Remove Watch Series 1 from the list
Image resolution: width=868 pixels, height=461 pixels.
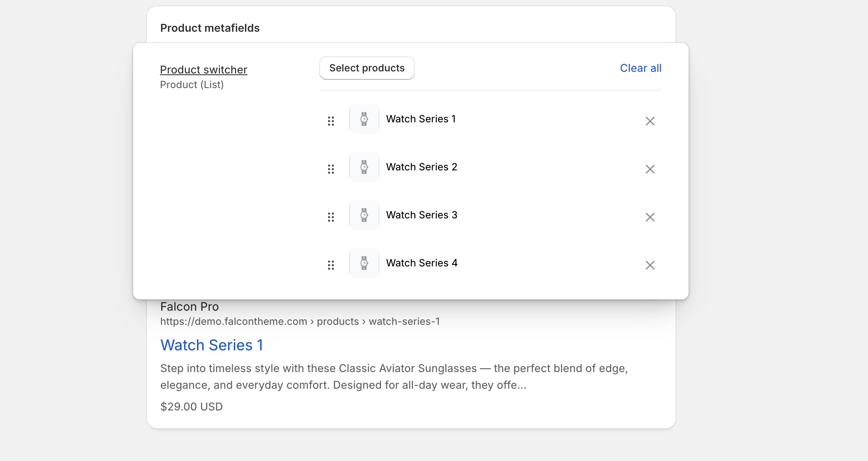pos(650,121)
